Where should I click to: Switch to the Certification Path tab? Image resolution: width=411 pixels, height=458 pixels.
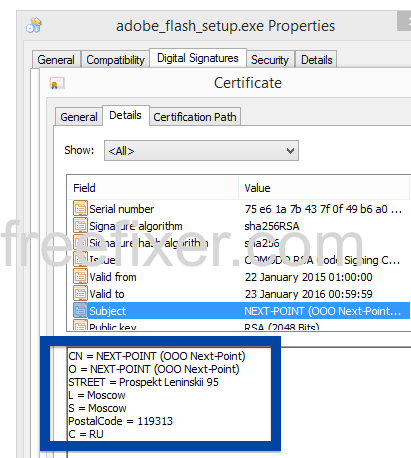195,117
